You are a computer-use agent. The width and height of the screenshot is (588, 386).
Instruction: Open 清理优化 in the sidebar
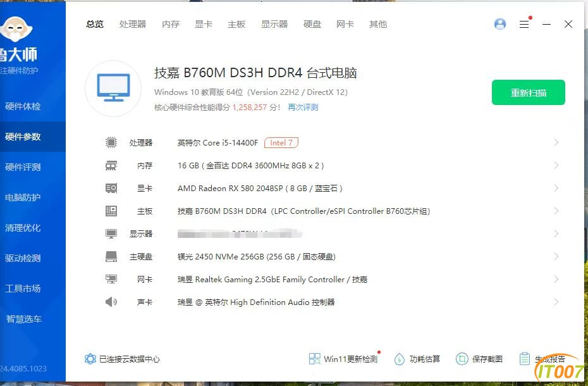coord(23,228)
